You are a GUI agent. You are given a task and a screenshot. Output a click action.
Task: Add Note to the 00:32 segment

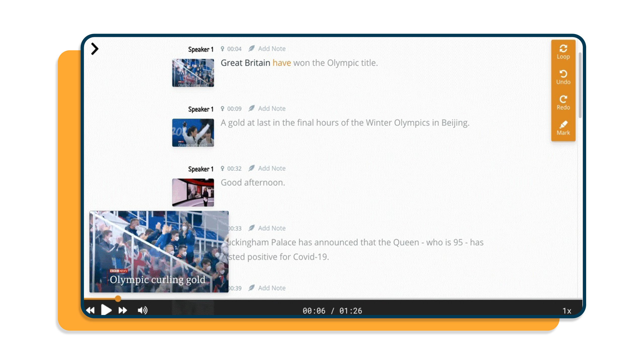[x=271, y=168]
